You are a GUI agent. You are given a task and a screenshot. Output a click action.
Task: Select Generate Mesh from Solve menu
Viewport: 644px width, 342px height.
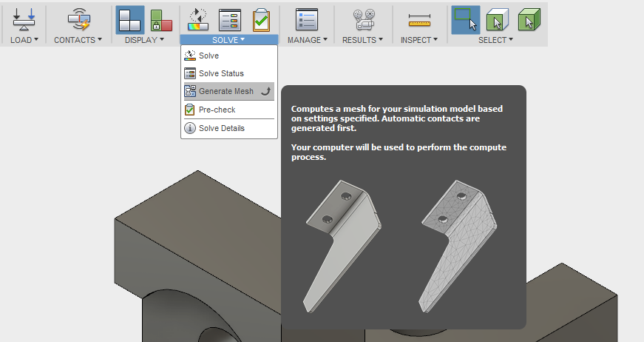click(x=226, y=92)
